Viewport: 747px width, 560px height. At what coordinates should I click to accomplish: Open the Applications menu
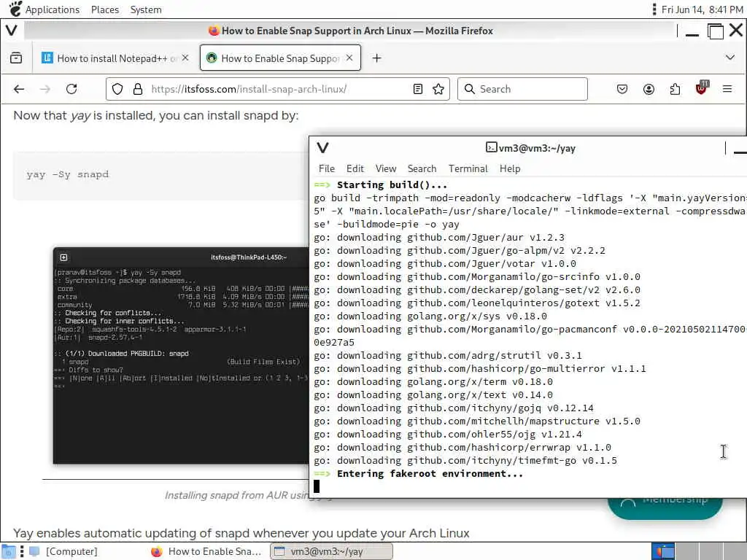[44, 9]
